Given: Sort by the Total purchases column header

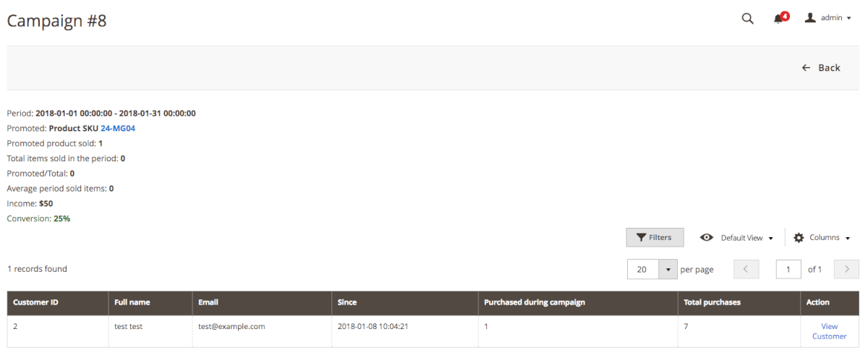Looking at the screenshot, I should pos(712,302).
